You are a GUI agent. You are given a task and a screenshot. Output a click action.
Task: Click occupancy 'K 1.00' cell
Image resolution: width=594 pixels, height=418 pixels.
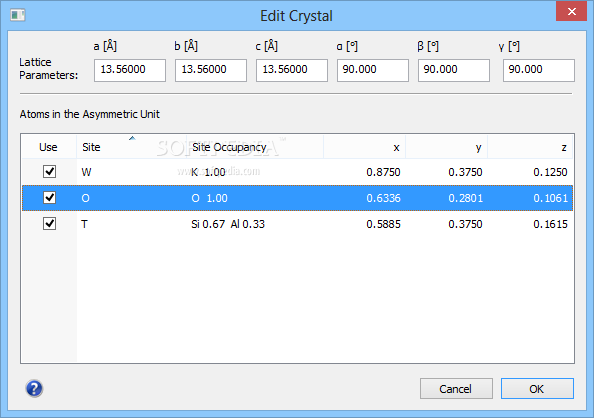pyautogui.click(x=208, y=172)
